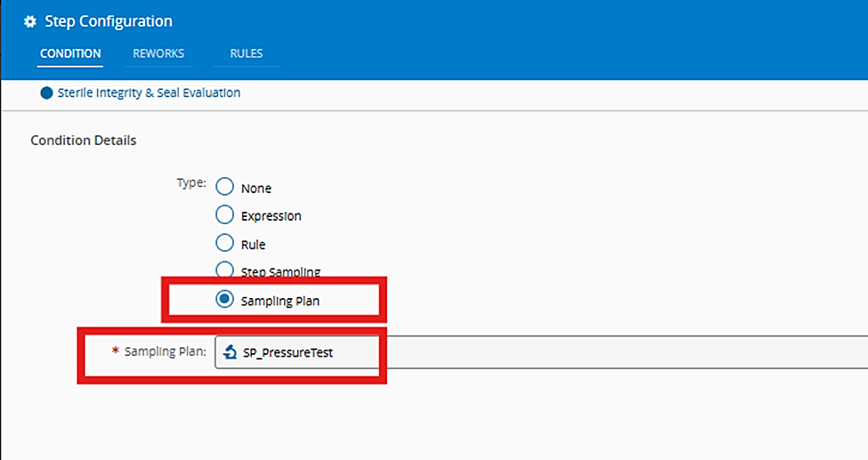Switch to the CONDITION tab
Viewport: 868px width, 460px height.
coord(70,53)
